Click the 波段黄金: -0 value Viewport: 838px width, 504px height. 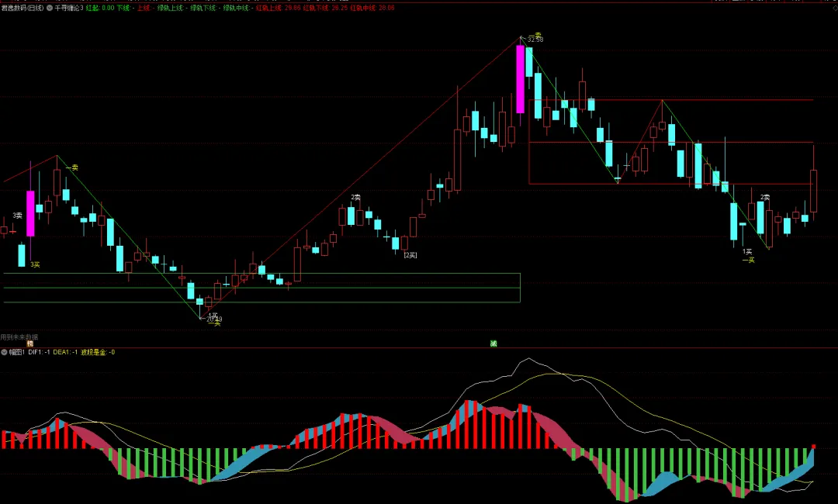(98, 352)
